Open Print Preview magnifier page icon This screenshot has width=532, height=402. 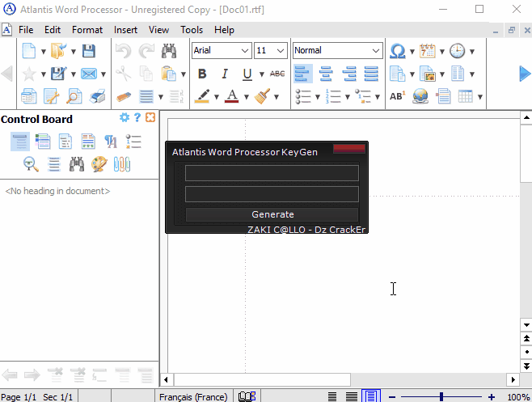(x=74, y=96)
